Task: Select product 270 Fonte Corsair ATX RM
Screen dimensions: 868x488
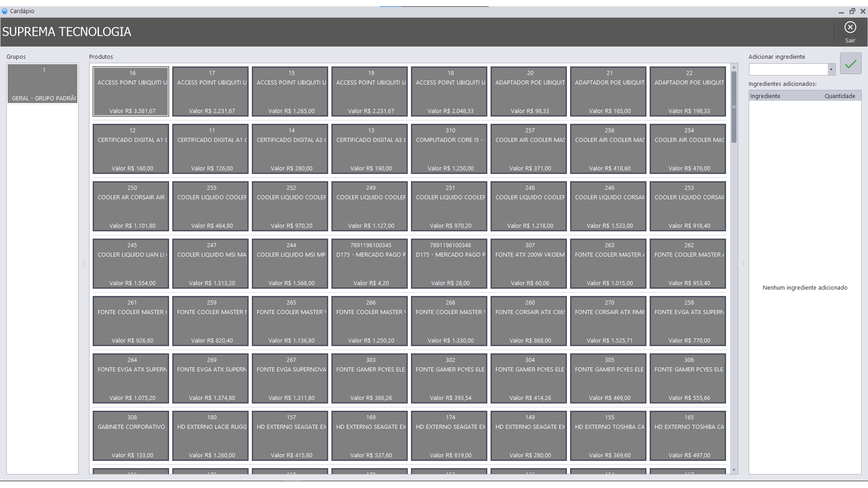Action: [608, 321]
